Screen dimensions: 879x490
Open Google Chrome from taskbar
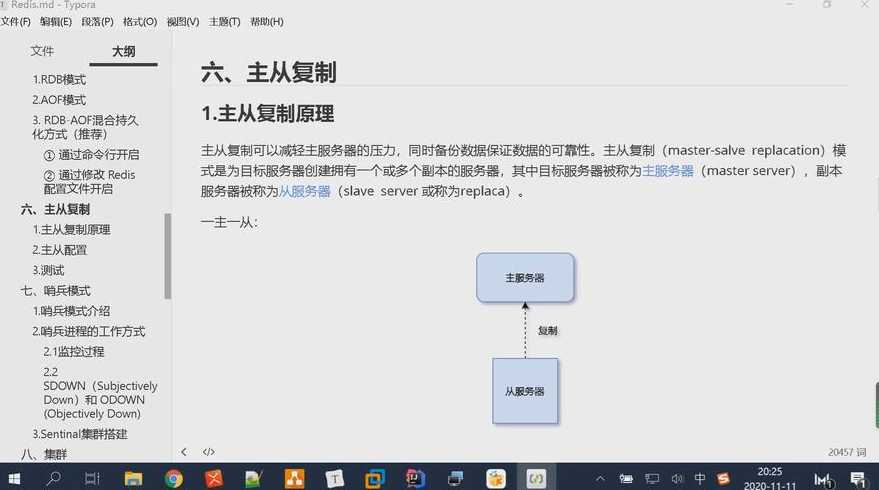pyautogui.click(x=174, y=478)
